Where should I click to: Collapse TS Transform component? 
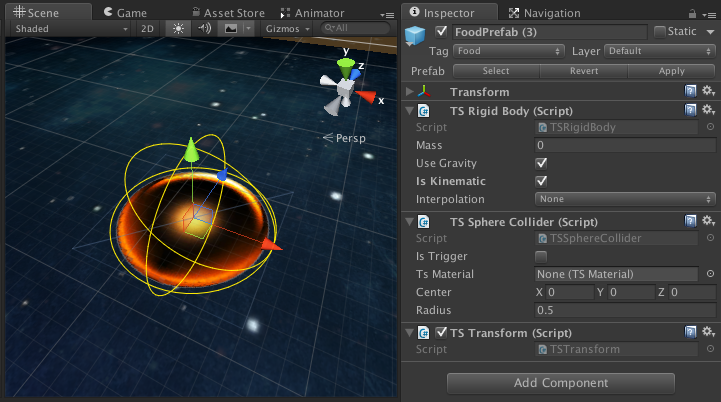pos(409,333)
